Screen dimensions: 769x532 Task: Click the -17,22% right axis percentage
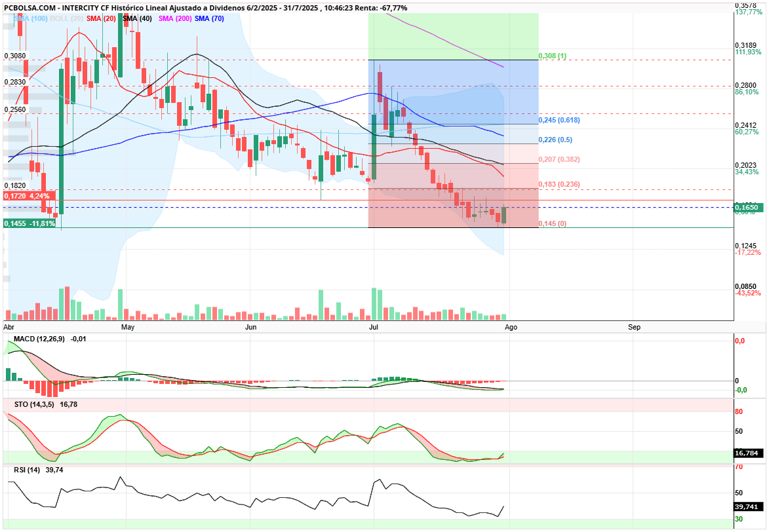tap(748, 252)
